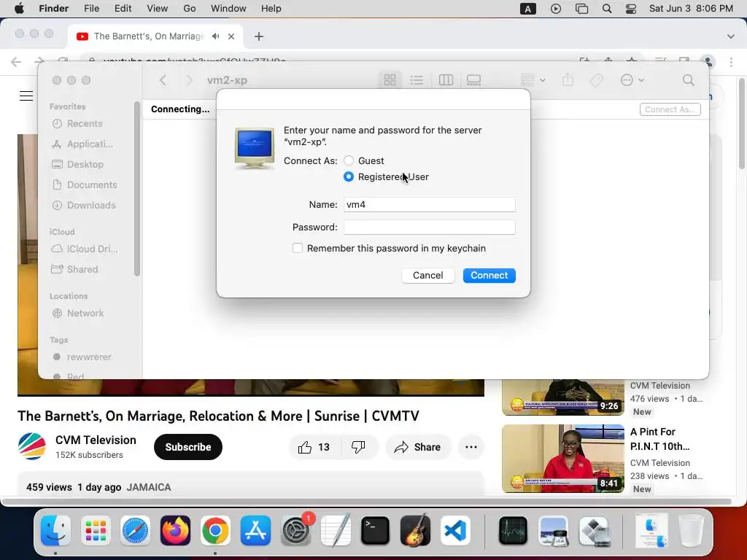The width and height of the screenshot is (747, 560).
Task: Like the video with 13 likes
Action: click(314, 447)
